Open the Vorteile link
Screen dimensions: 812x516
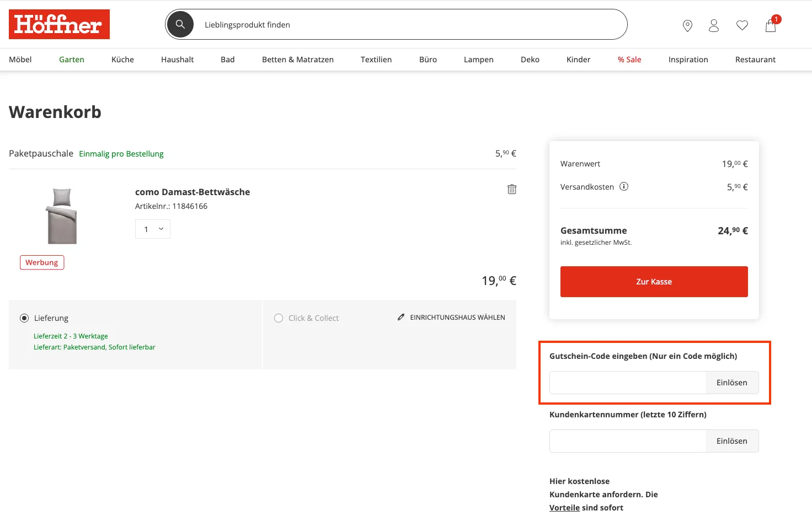pyautogui.click(x=564, y=507)
